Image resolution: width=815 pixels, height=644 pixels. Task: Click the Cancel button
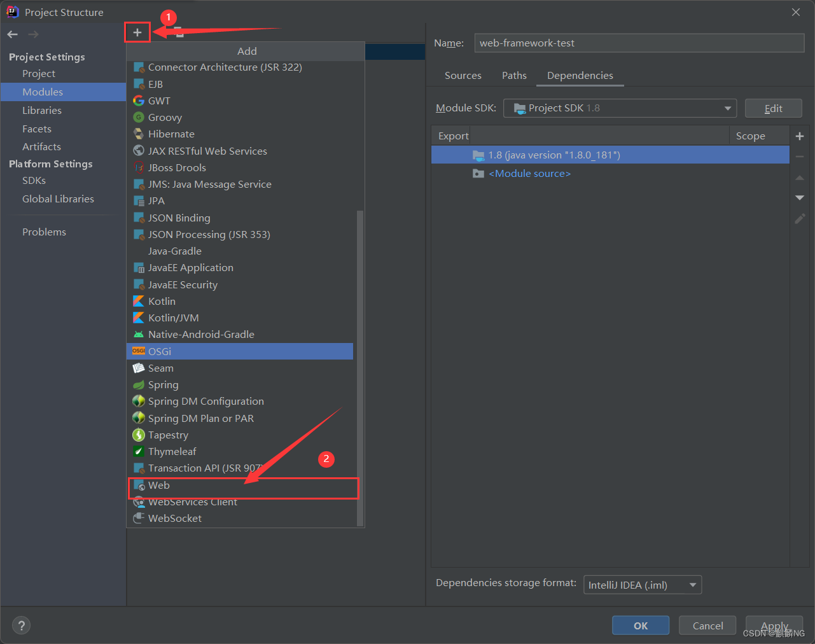click(707, 626)
